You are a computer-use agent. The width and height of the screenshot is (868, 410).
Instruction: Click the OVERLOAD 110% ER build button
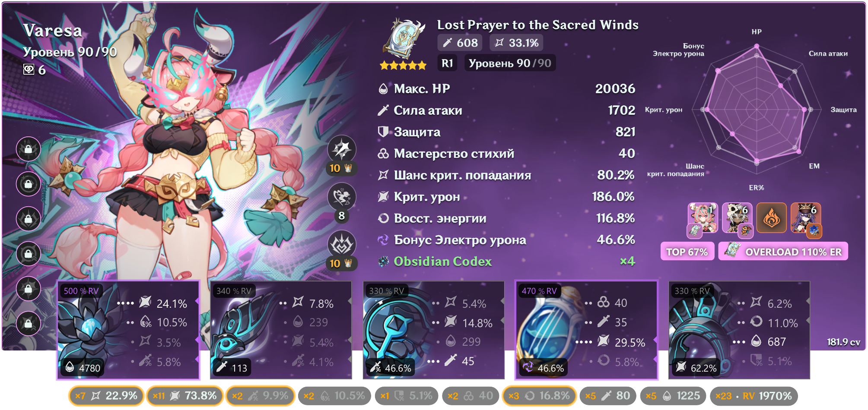[783, 252]
